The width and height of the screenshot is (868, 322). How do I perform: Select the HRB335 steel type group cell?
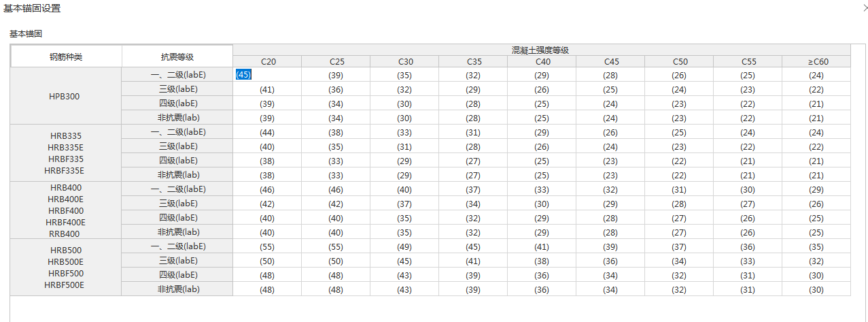coord(66,153)
